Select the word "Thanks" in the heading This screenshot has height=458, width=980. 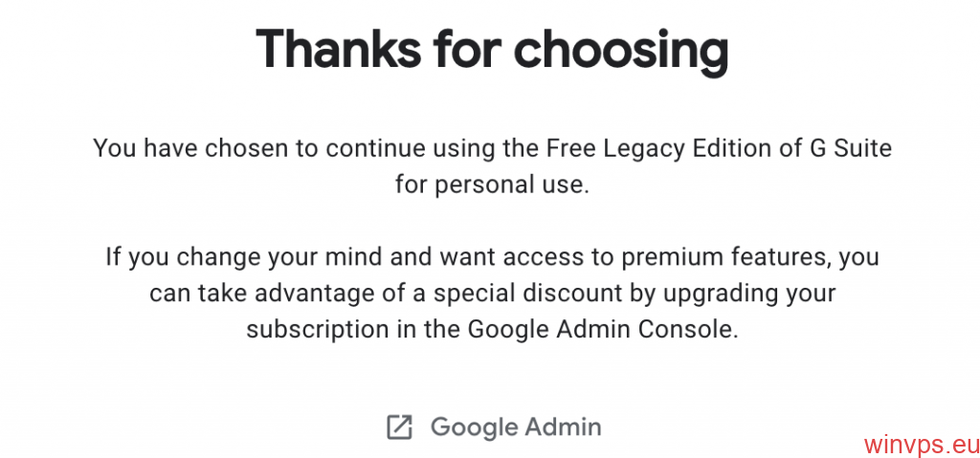click(338, 48)
